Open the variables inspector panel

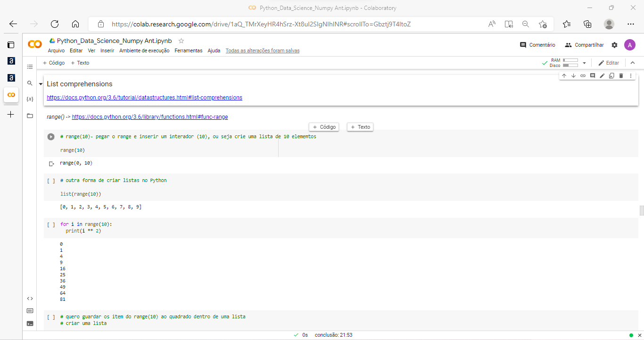30,99
